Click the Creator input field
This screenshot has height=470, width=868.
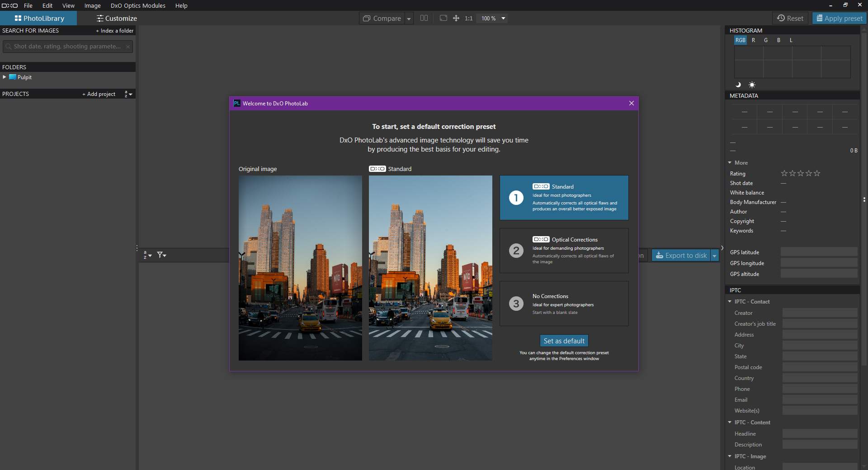pos(820,313)
